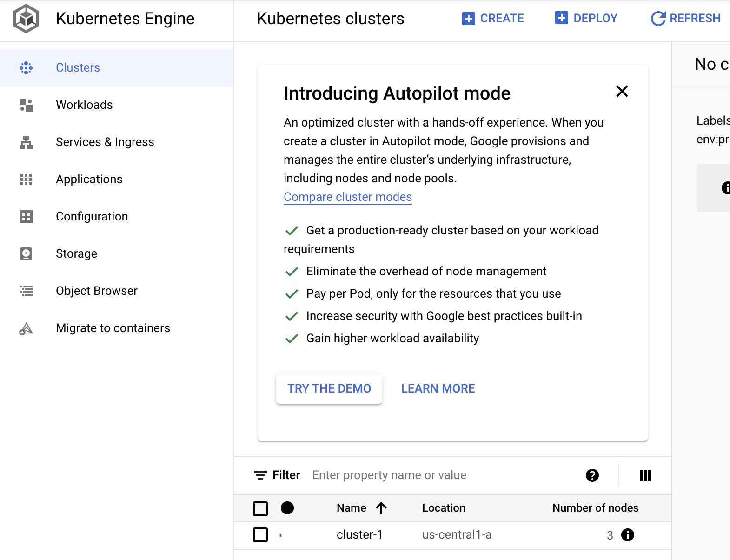The image size is (730, 560).
Task: Open Object Browser section
Action: pos(117,291)
